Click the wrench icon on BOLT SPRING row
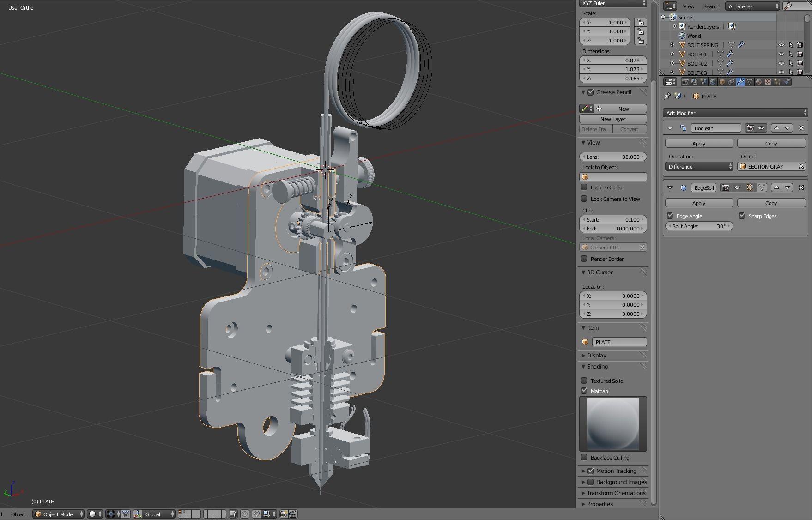The height and width of the screenshot is (520, 812). pyautogui.click(x=741, y=45)
